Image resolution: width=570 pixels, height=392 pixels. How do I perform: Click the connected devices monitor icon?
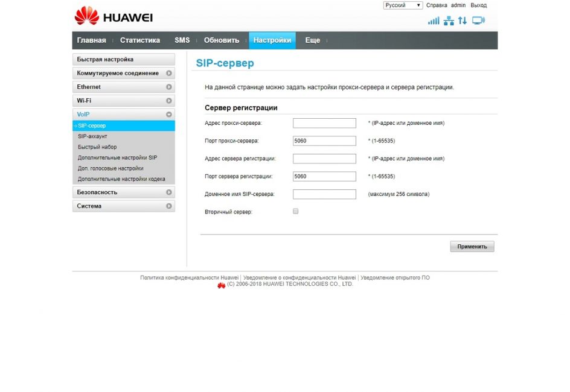click(478, 21)
